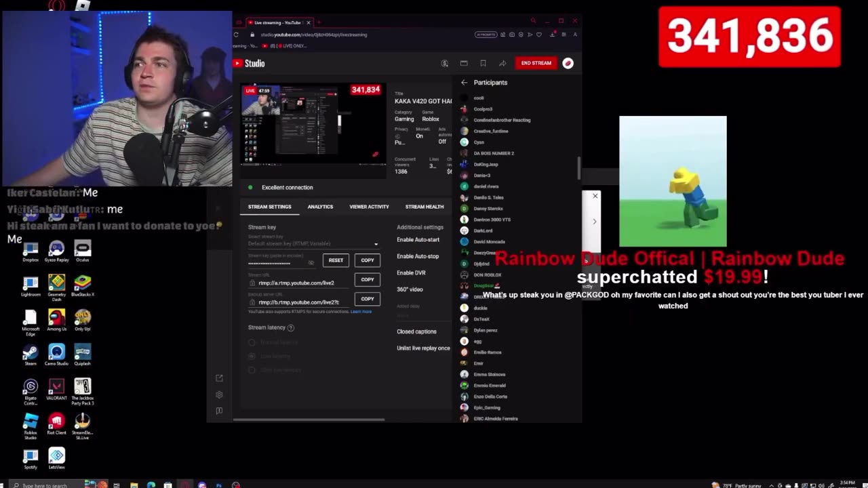868x488 pixels.
Task: Select the BlueStacks X desktop icon
Action: coord(83,284)
